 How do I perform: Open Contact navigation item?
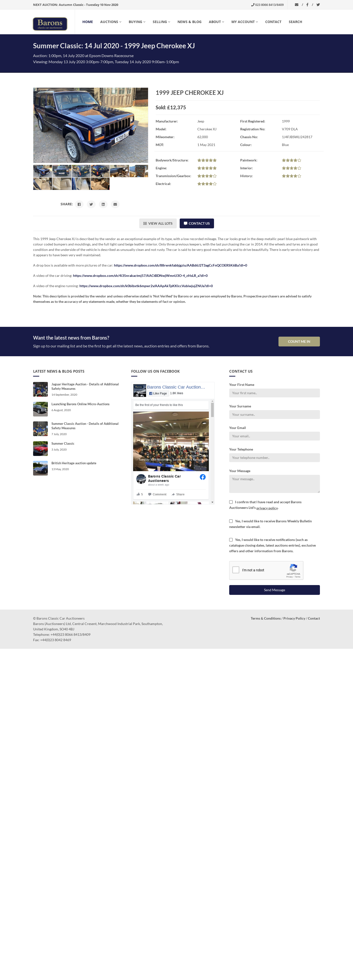click(x=273, y=22)
